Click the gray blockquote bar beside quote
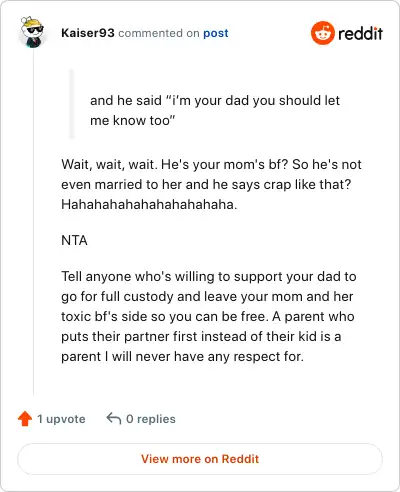Viewport: 400px width, 492px height. pos(71,104)
